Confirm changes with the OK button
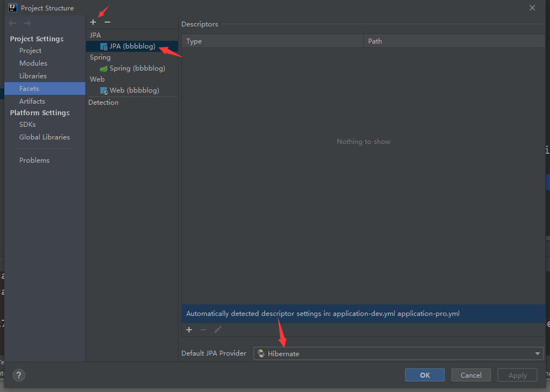 [424, 374]
